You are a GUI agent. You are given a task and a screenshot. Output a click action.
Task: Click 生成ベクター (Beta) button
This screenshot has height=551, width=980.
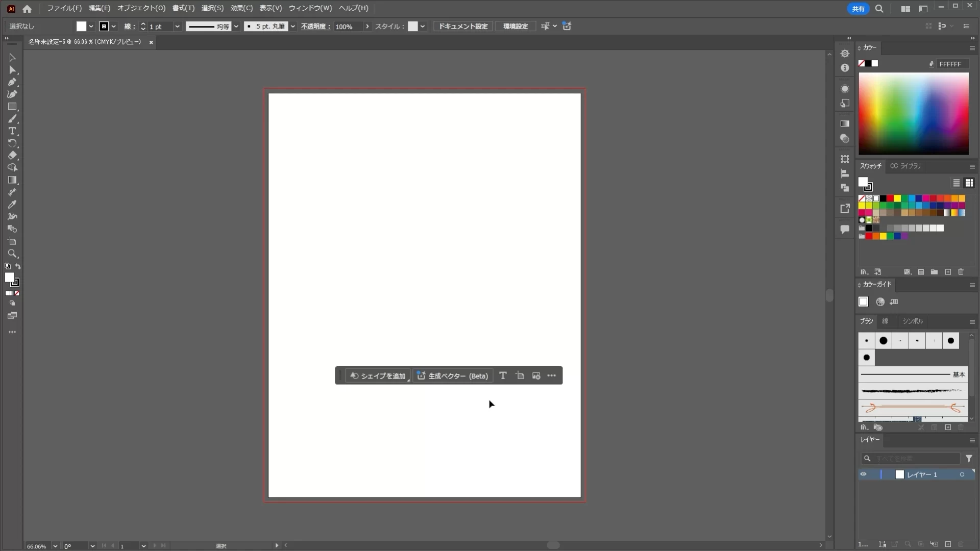[x=453, y=375]
